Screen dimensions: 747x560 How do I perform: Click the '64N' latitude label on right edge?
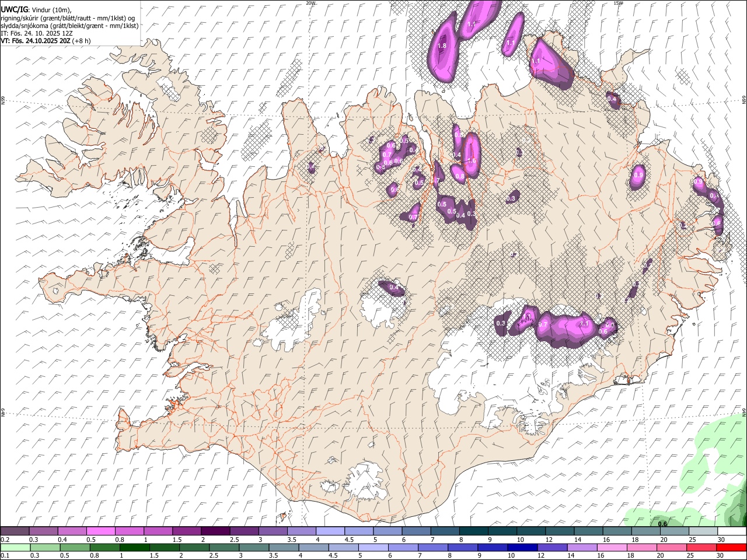coord(744,412)
